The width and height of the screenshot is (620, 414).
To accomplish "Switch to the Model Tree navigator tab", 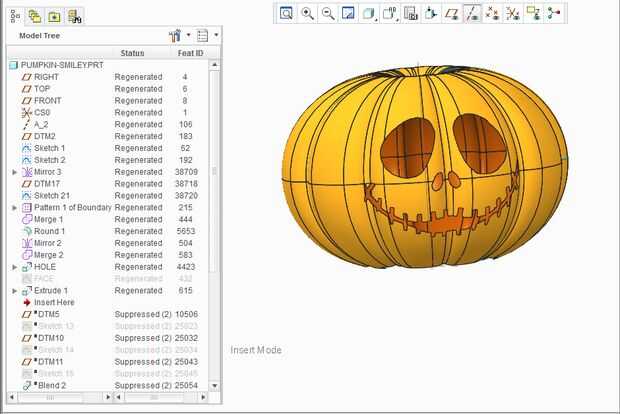I will point(15,16).
